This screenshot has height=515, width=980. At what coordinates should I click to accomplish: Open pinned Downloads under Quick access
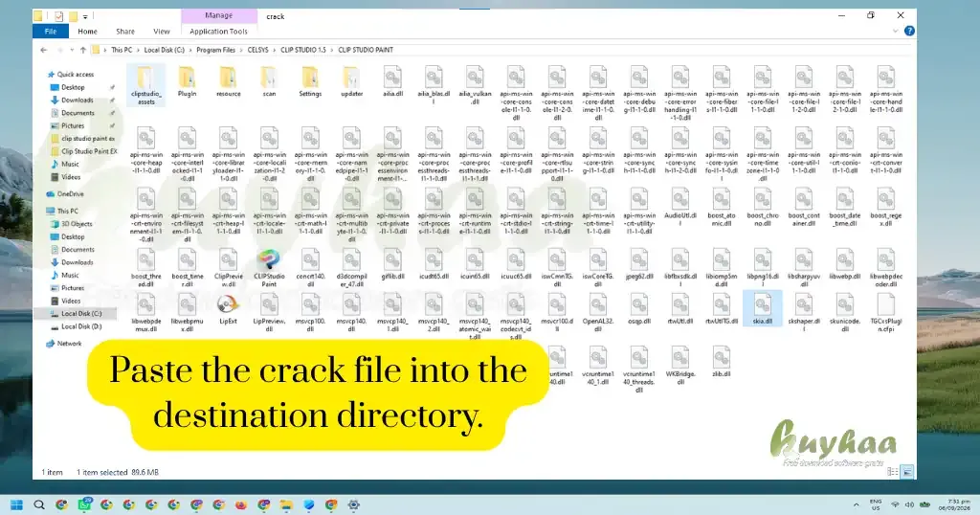coord(77,100)
